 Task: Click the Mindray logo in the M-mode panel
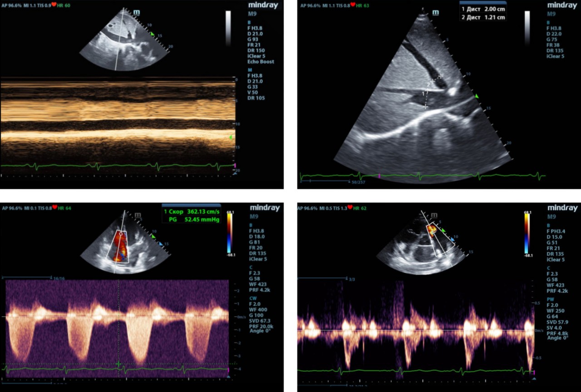click(x=264, y=5)
